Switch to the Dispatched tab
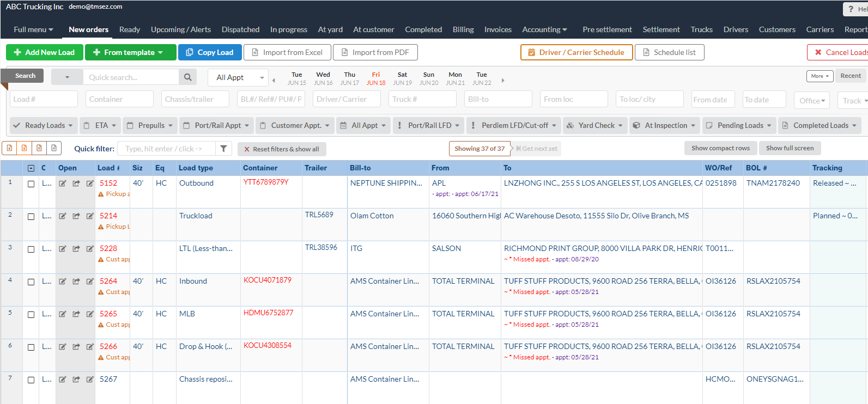868x404 pixels. (240, 29)
